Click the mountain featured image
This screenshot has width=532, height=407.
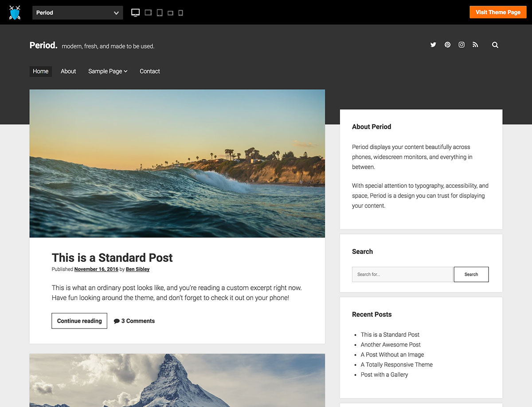pos(177,380)
